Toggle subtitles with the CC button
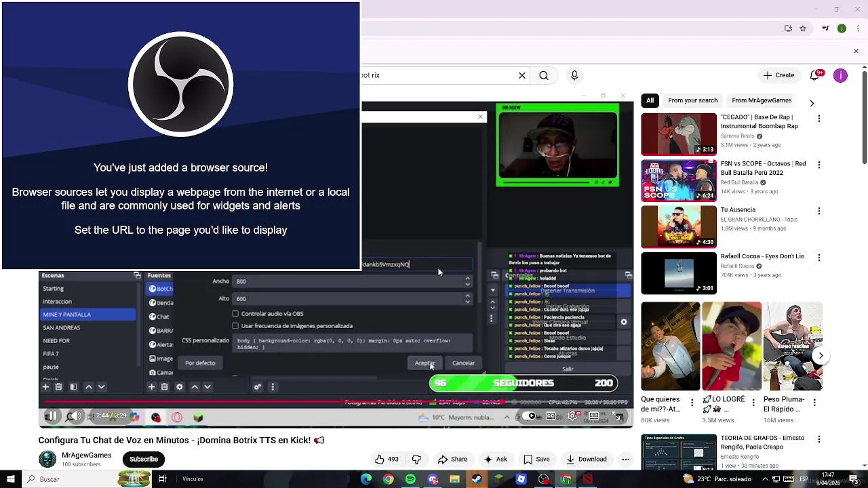 pos(551,416)
